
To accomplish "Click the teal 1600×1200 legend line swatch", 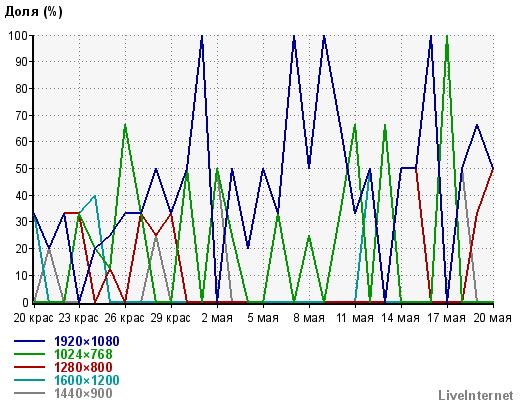I will tap(29, 380).
